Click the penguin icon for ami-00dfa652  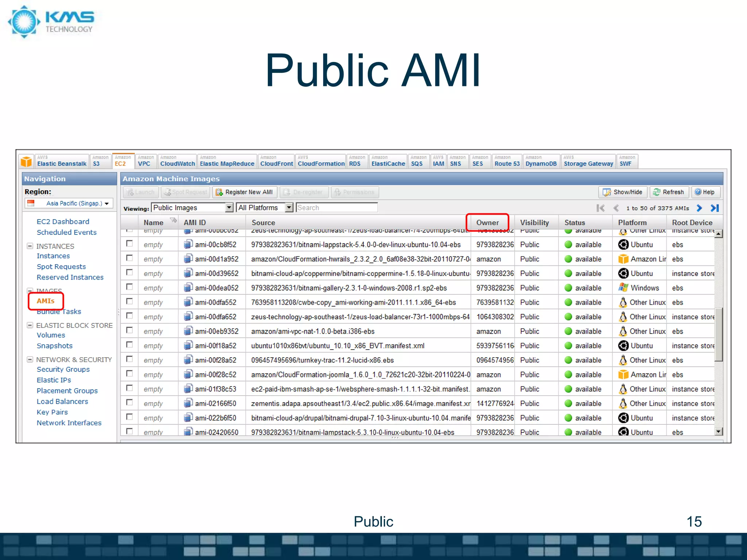pos(623,316)
